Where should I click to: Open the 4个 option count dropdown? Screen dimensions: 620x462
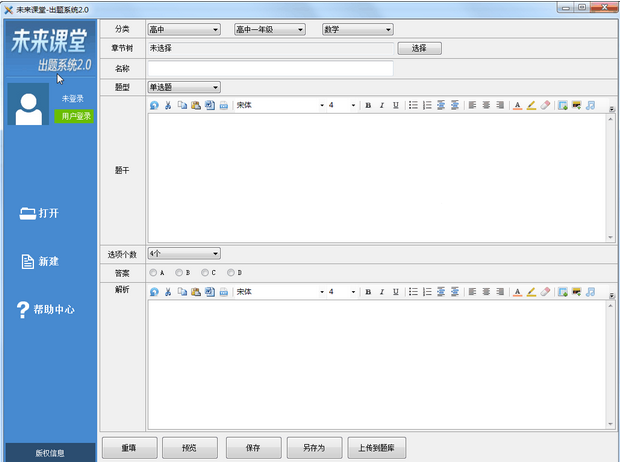click(184, 254)
